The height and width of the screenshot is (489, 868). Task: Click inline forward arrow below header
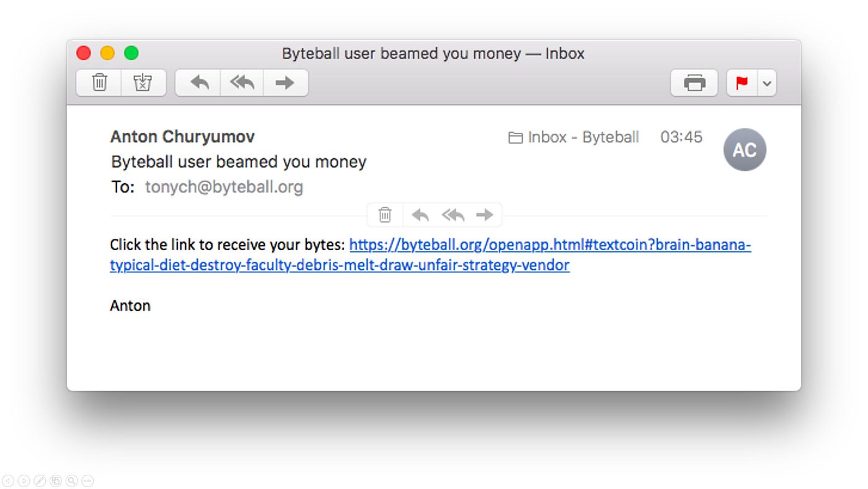pos(484,215)
